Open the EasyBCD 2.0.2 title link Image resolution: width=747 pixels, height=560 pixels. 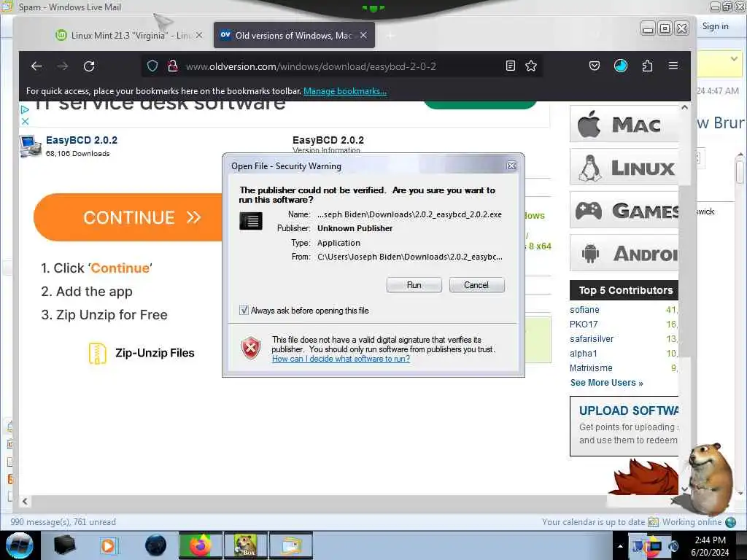82,140
